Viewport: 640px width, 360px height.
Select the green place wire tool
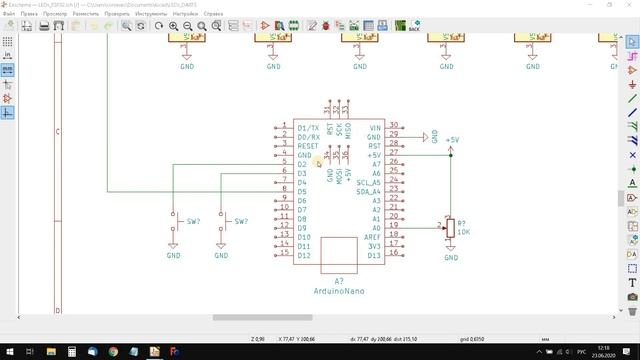[x=632, y=98]
